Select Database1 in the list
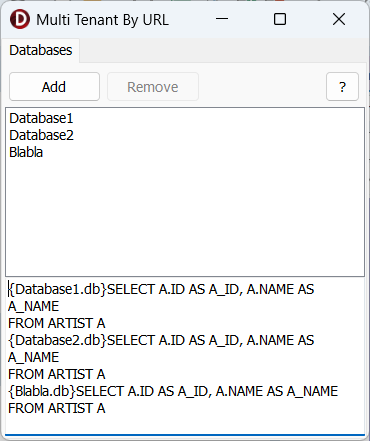The width and height of the screenshot is (370, 441). click(x=41, y=118)
